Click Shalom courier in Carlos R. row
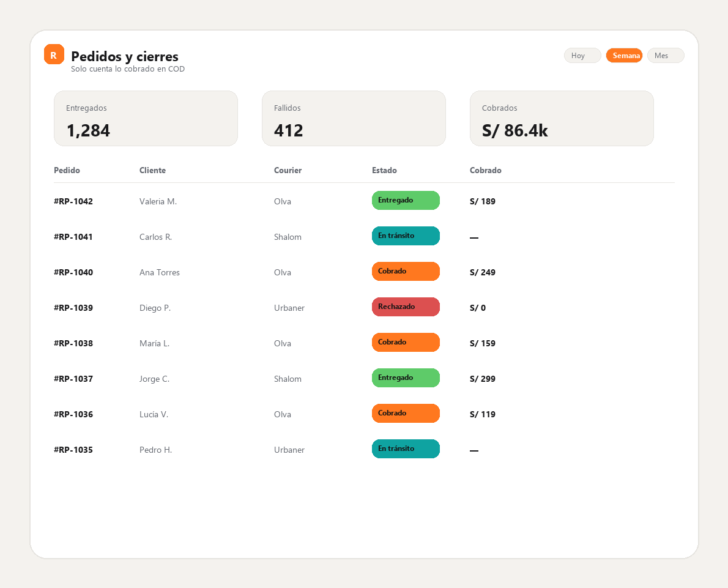The height and width of the screenshot is (588, 728). (x=288, y=237)
